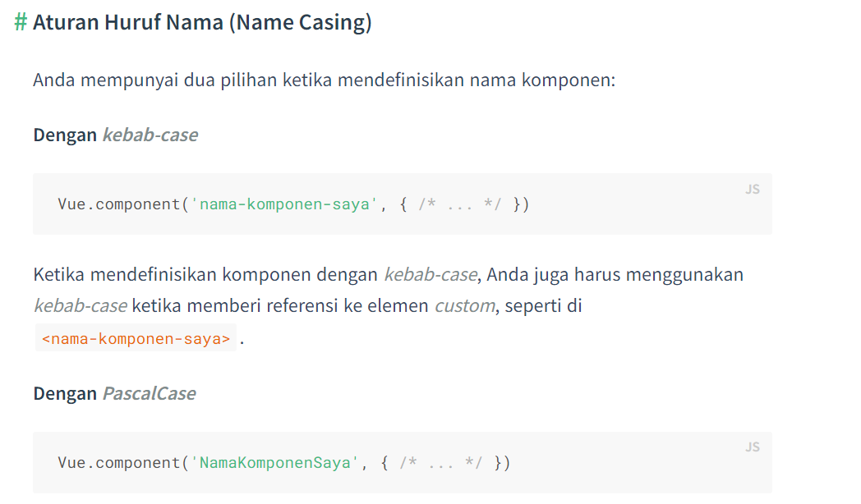The width and height of the screenshot is (861, 504).
Task: Click italic 'kebab-case' before 'Anda juga harus'
Action: click(430, 274)
